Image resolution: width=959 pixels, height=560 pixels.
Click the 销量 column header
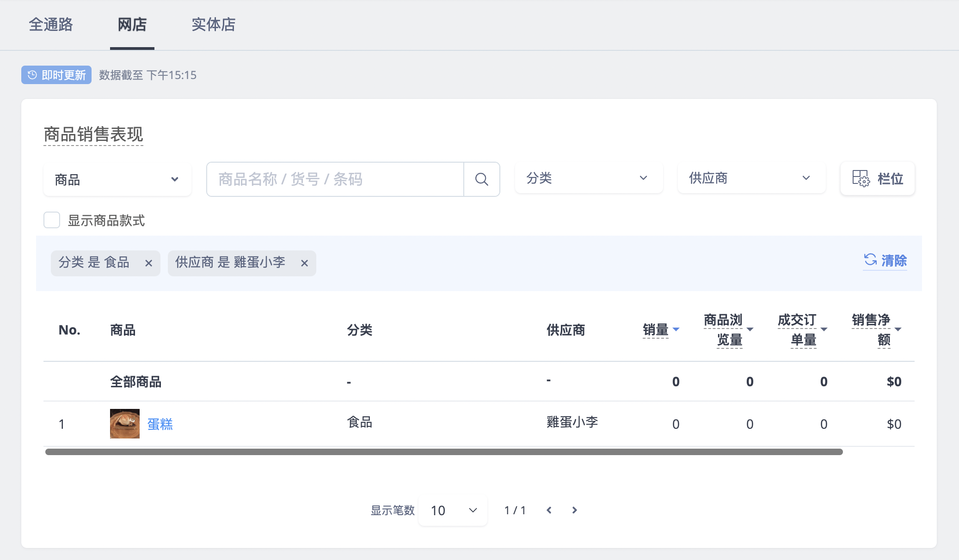(656, 330)
